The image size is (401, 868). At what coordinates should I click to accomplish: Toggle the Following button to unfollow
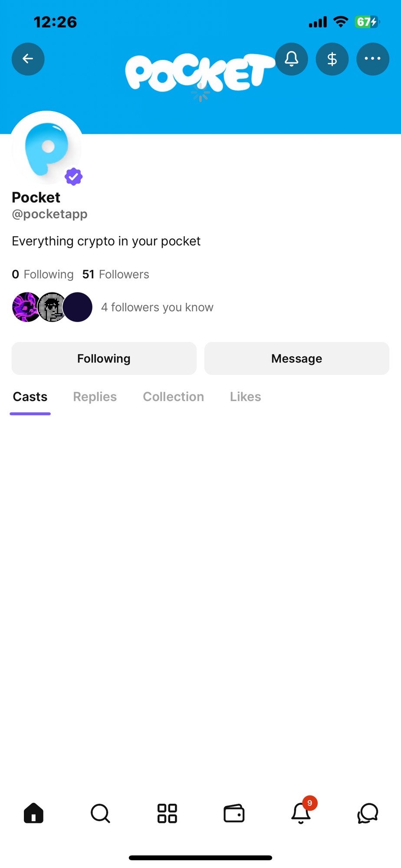(104, 358)
